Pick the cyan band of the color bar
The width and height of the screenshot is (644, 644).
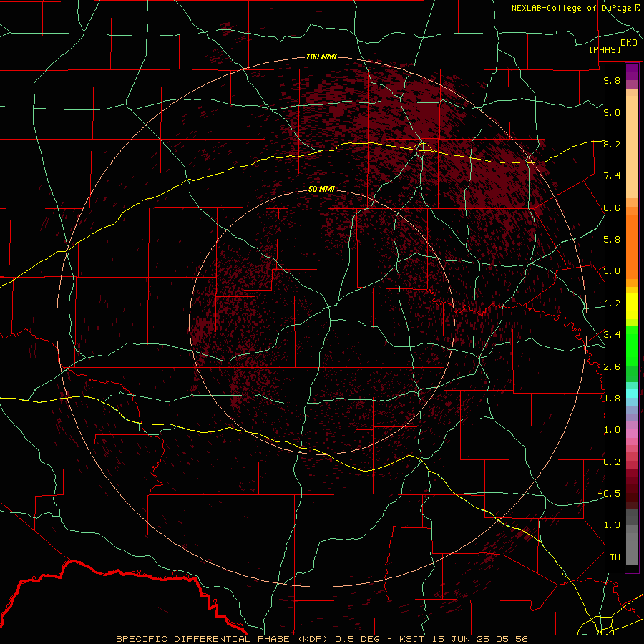[632, 394]
